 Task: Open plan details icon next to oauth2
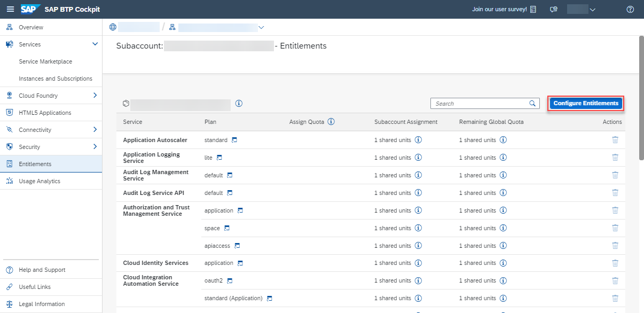(x=230, y=280)
